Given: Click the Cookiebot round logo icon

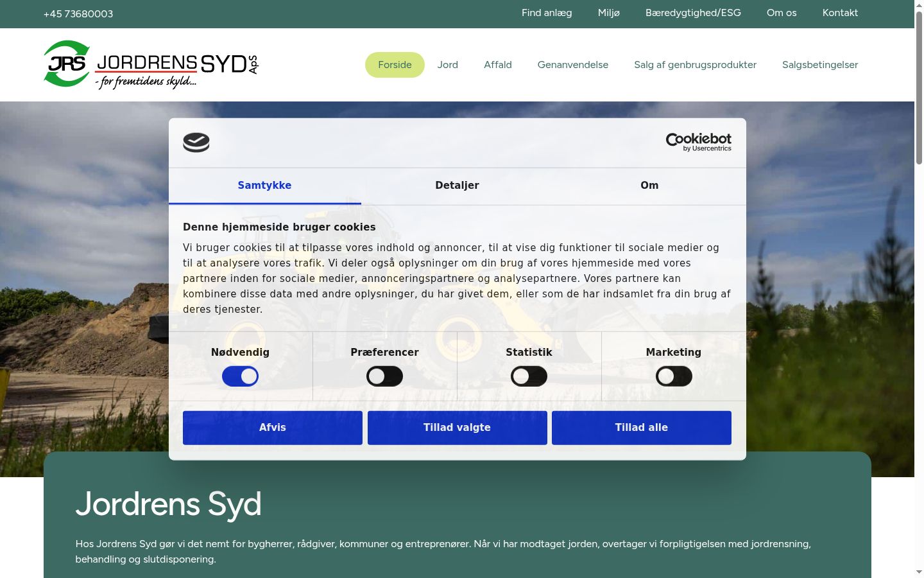Looking at the screenshot, I should 196,142.
